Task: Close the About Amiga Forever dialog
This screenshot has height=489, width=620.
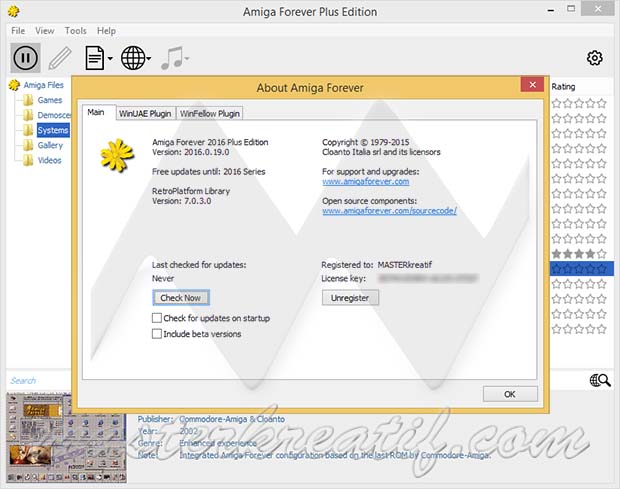Action: (532, 84)
